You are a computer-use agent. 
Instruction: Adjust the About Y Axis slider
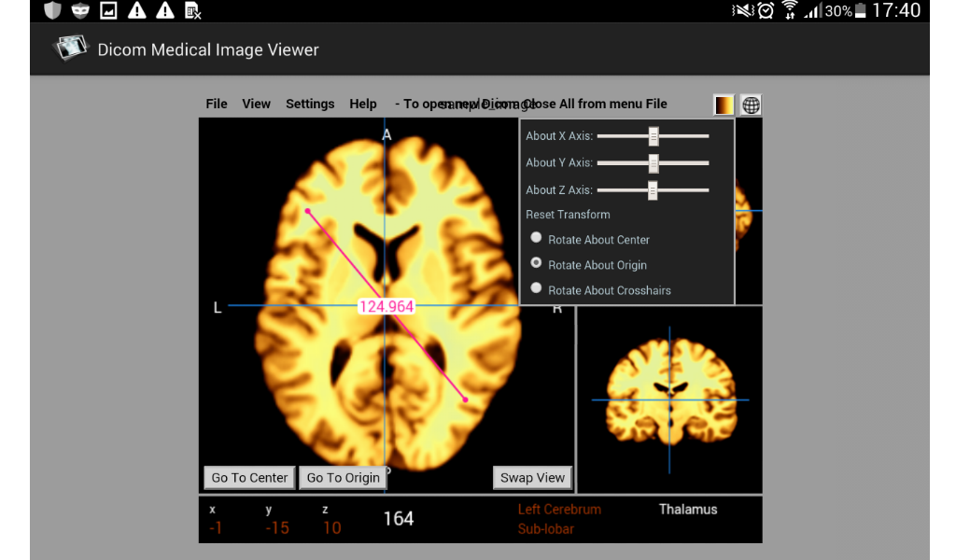[653, 162]
